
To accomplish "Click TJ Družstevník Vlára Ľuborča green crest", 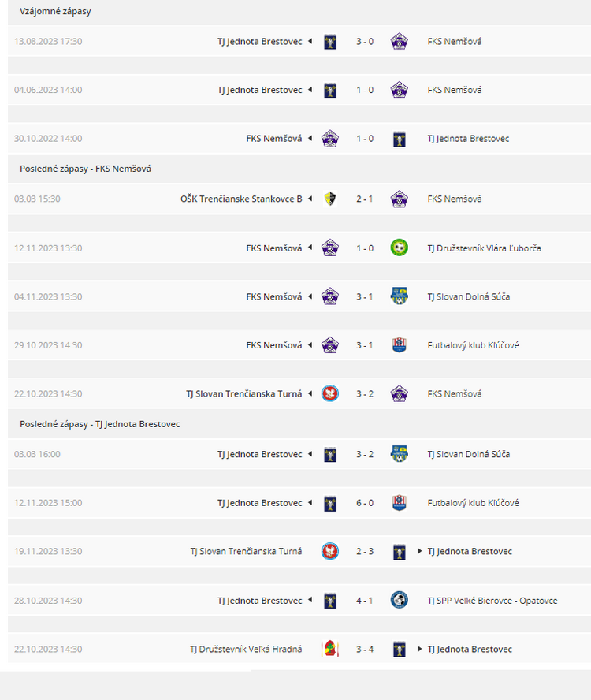I will point(399,248).
